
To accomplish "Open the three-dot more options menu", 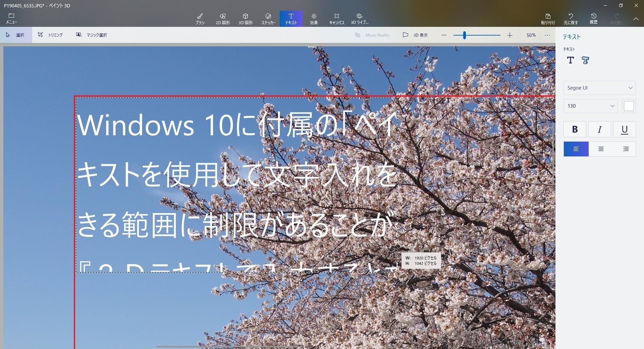I will [x=547, y=35].
